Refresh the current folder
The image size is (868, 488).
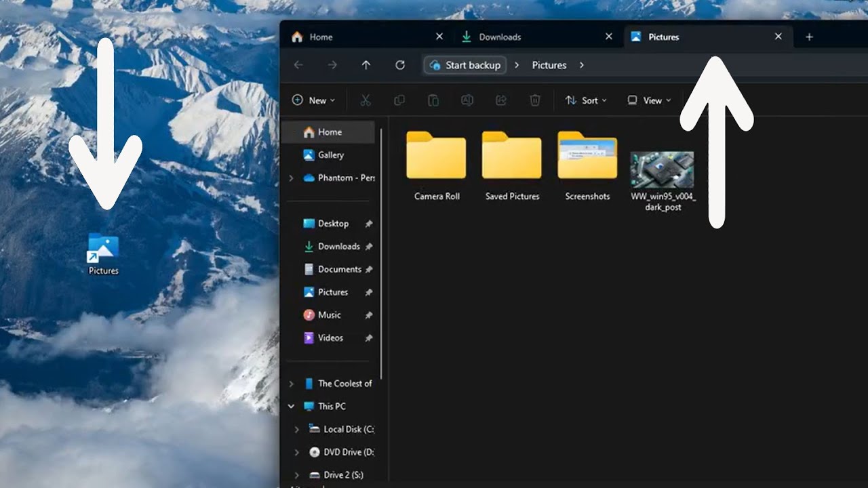pos(400,65)
